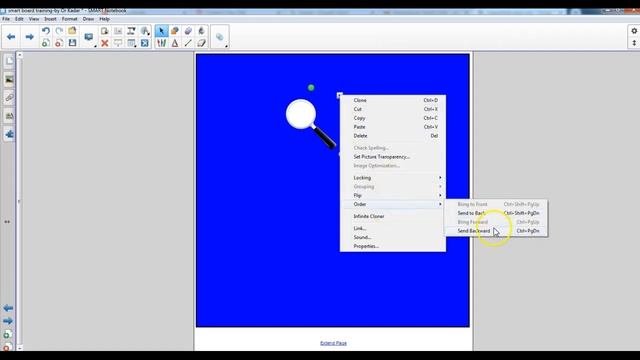Click the toolbar Add Page icon
The width and height of the screenshot is (640, 360).
pos(46,43)
